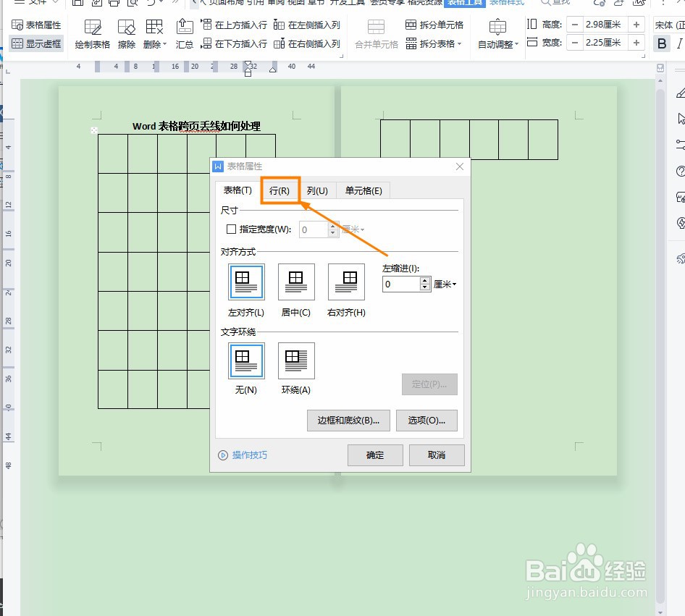
Task: Increase row height with plus button
Action: (x=636, y=25)
